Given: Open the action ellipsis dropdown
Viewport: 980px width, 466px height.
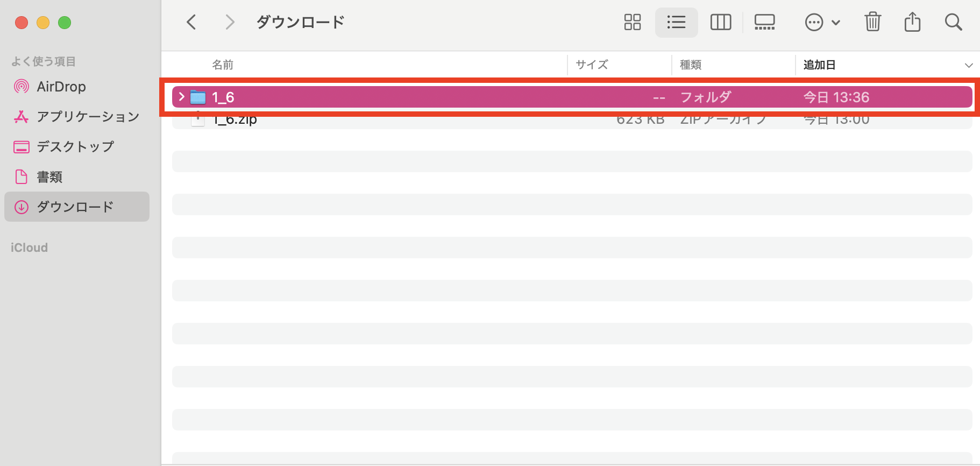Looking at the screenshot, I should 822,22.
